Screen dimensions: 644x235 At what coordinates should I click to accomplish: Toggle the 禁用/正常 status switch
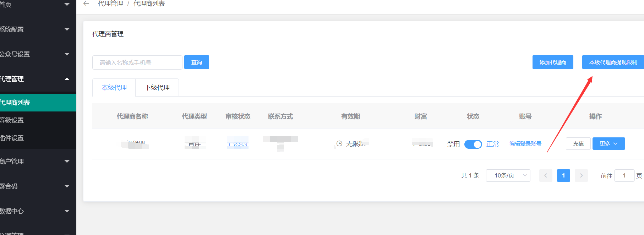pos(473,144)
